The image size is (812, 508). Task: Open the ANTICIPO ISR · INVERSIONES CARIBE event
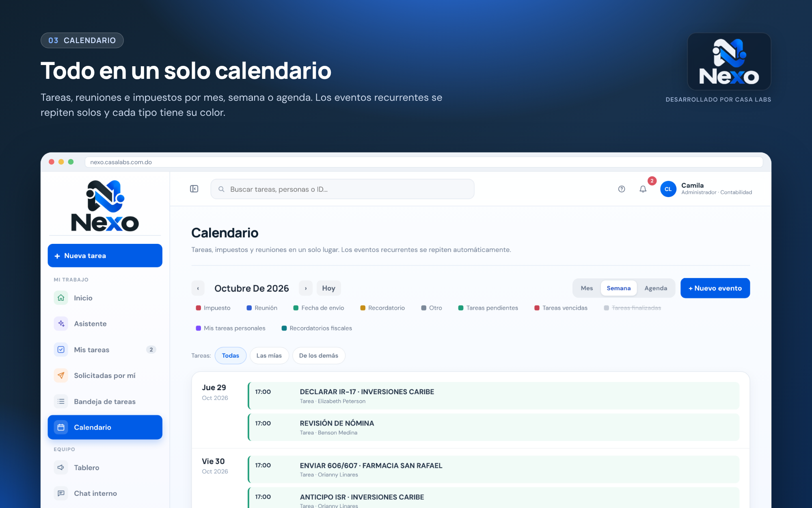coord(493,498)
